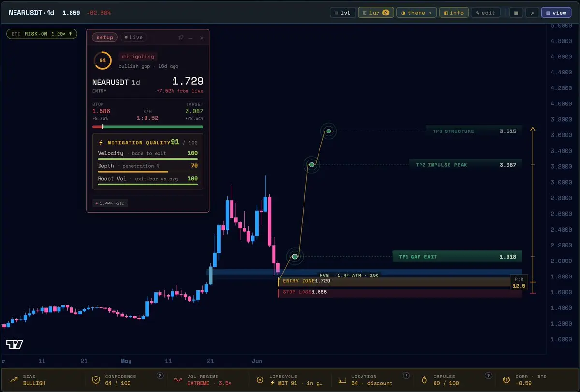Click the LOCATION chart icon

(x=343, y=379)
